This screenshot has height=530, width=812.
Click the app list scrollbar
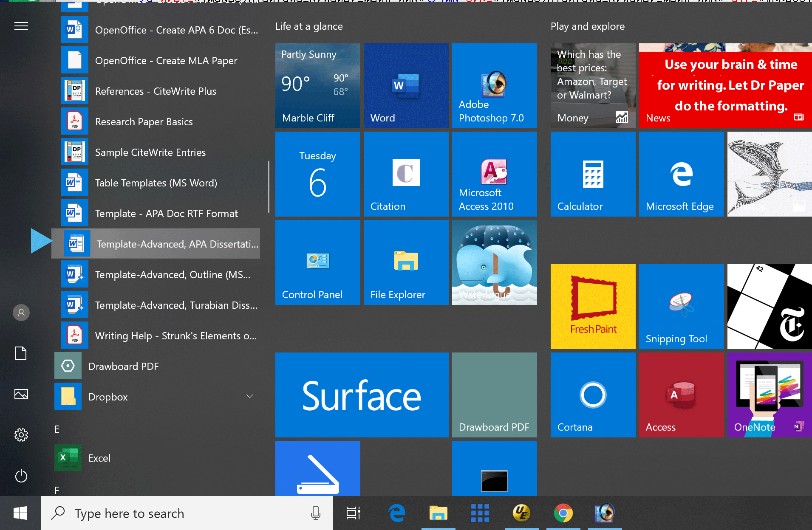pos(269,187)
